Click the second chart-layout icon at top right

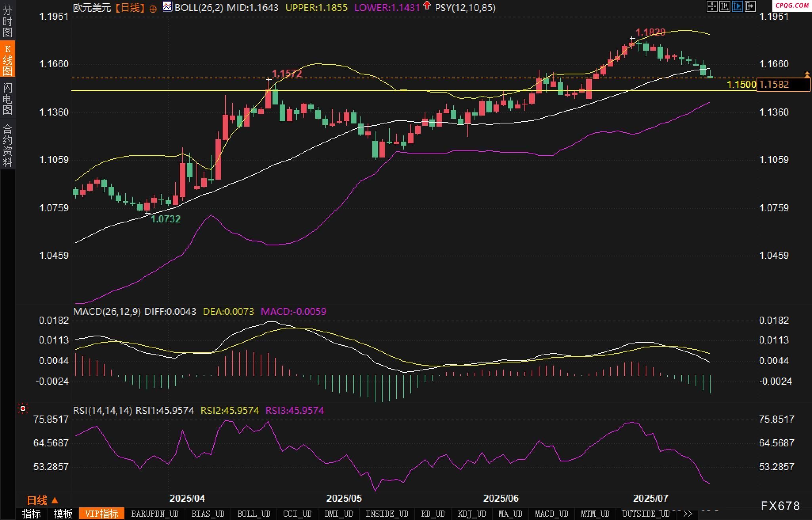click(x=724, y=6)
